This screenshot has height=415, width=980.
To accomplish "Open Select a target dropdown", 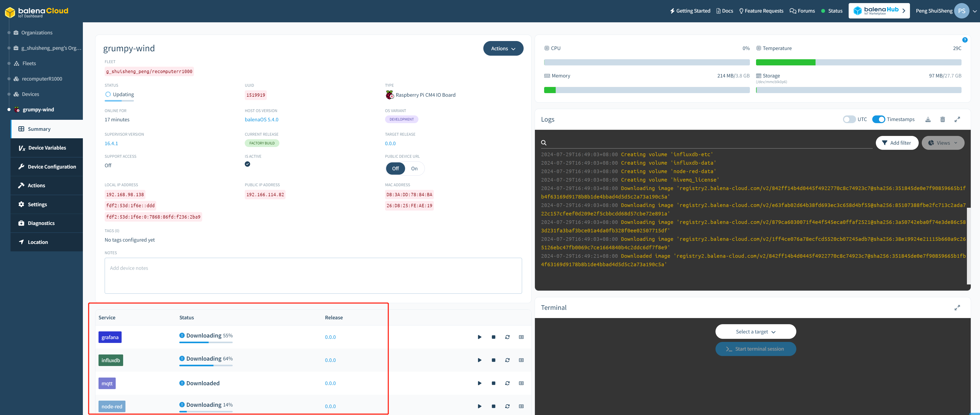I will tap(755, 332).
